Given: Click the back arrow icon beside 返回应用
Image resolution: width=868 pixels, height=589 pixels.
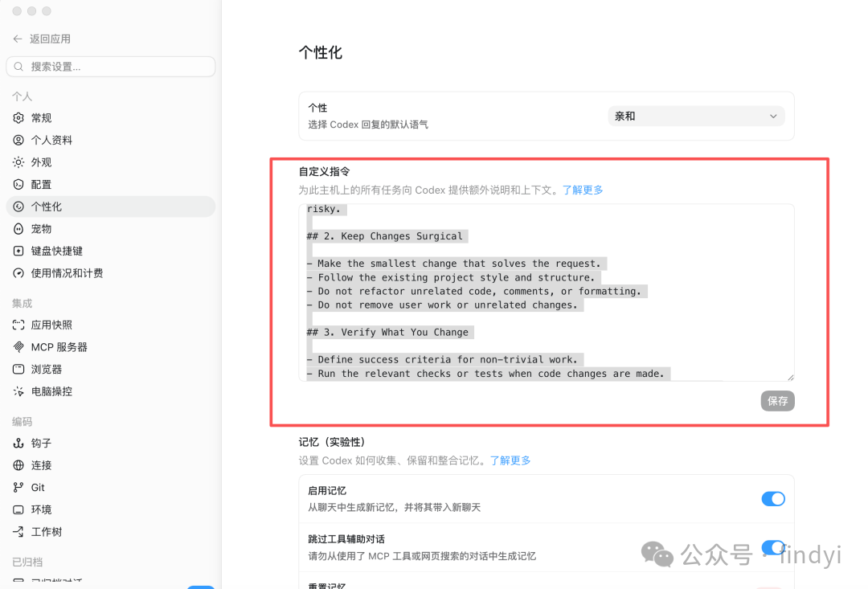Looking at the screenshot, I should tap(18, 39).
